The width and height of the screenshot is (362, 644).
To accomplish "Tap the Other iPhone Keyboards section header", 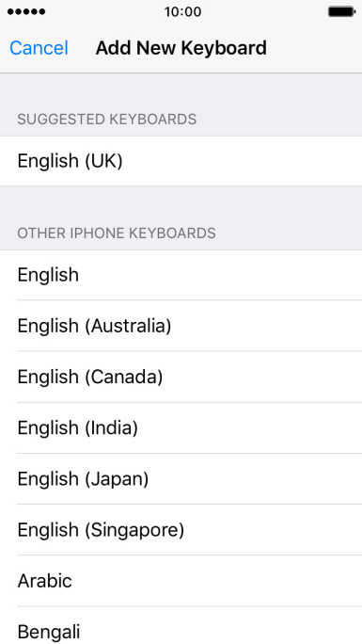I will [117, 233].
